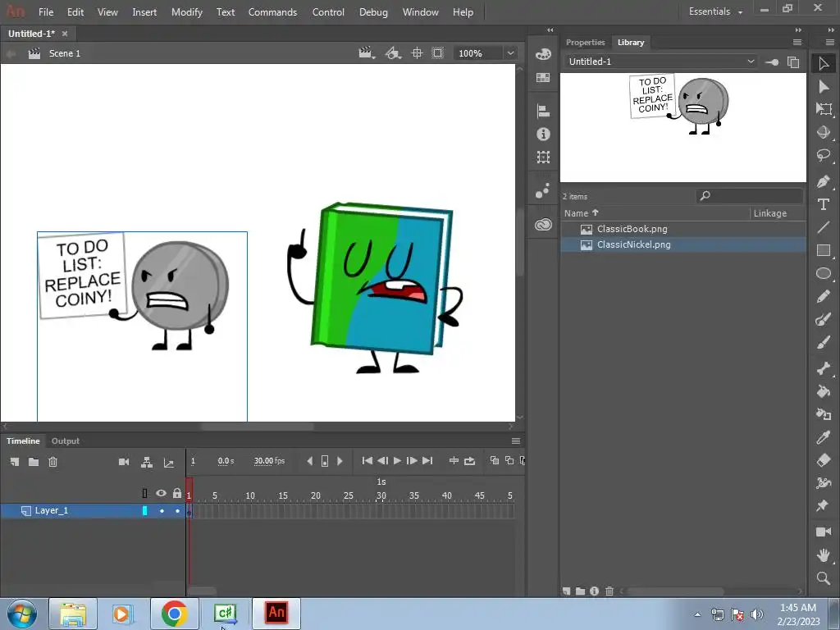Open the Align panel icon
The image size is (840, 630).
[543, 111]
